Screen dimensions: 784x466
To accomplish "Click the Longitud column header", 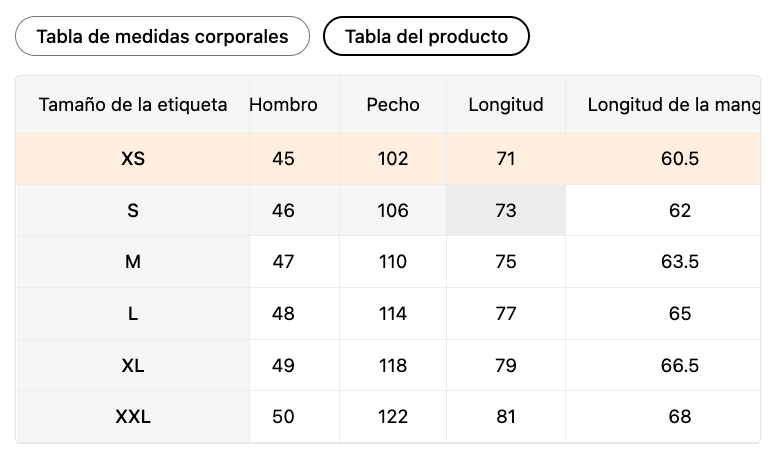I will point(506,104).
